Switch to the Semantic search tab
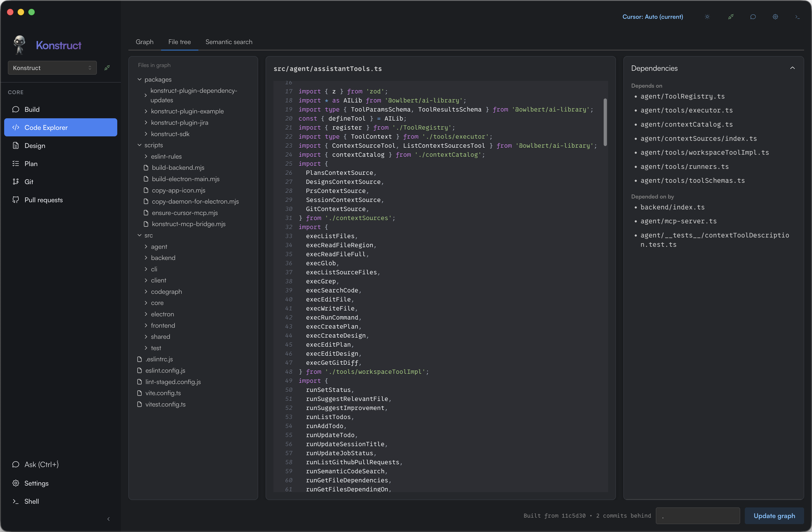 [x=228, y=42]
